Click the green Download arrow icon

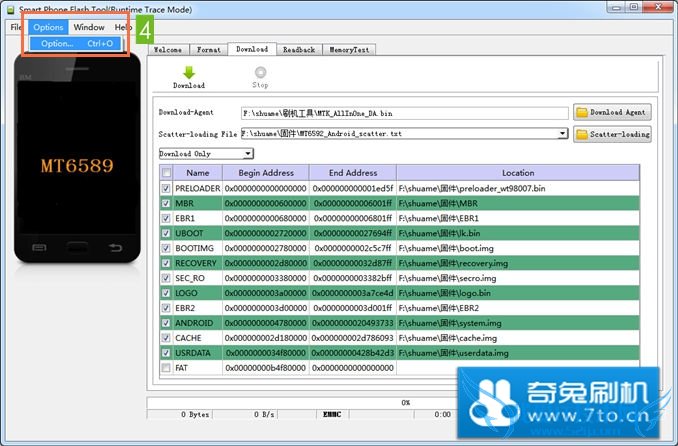(x=189, y=73)
